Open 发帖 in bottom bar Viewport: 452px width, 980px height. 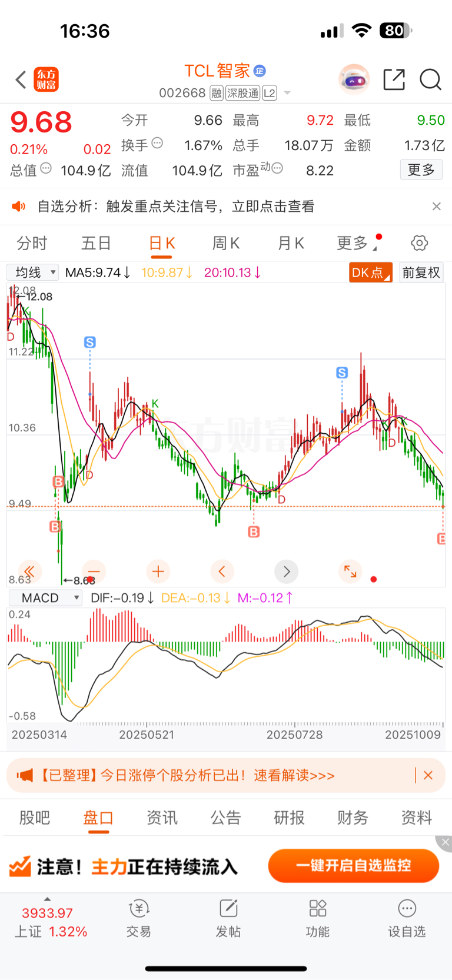228,919
